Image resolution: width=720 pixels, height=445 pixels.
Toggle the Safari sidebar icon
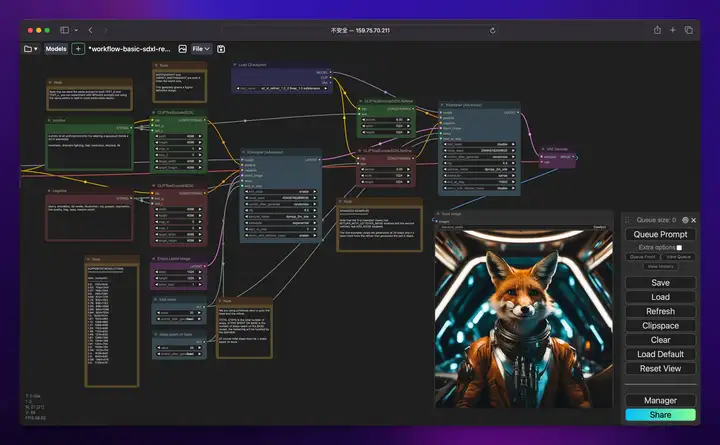pos(64,30)
